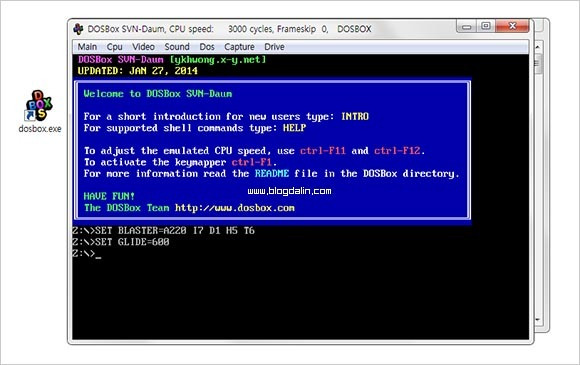580x365 pixels.
Task: Click the 'HELP' command text
Action: point(294,128)
